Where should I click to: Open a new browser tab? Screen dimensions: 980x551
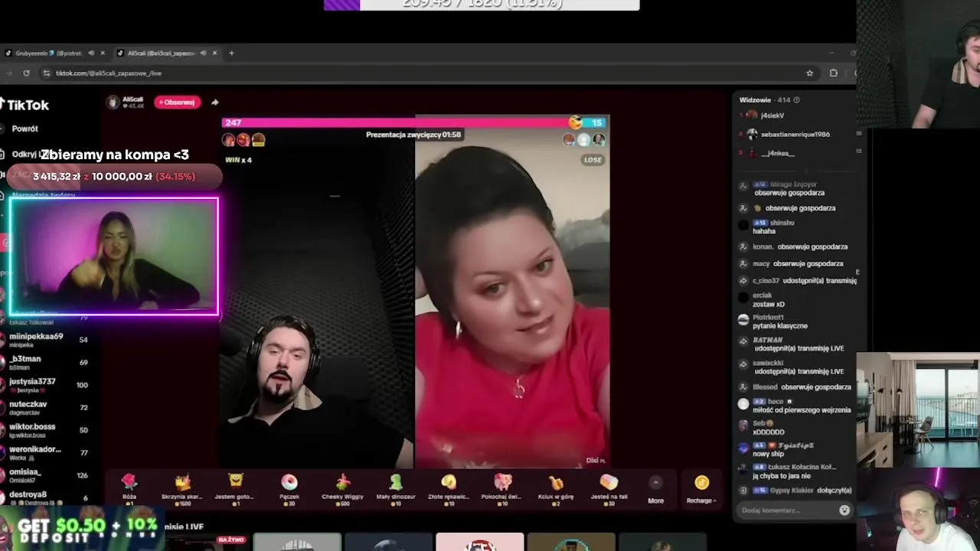(231, 53)
